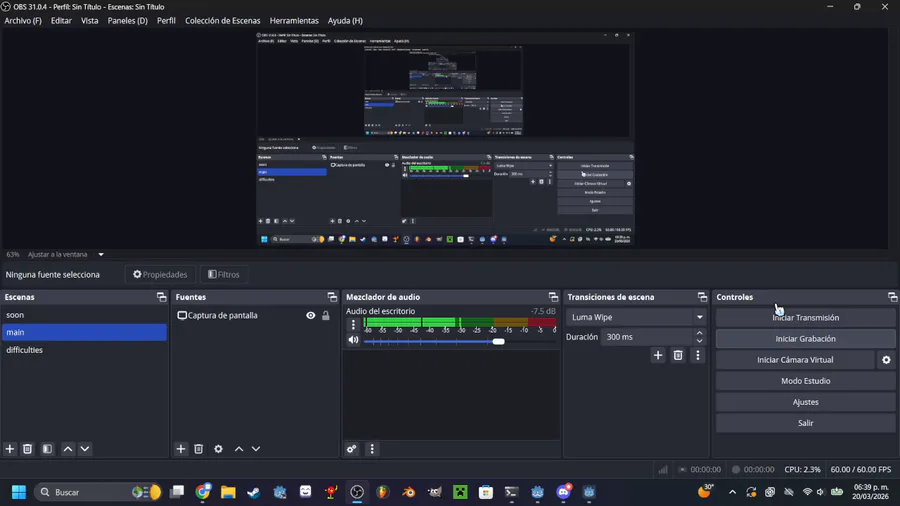Viewport: 900px width, 506px height.
Task: Click Iniciar Grabación
Action: tap(805, 338)
